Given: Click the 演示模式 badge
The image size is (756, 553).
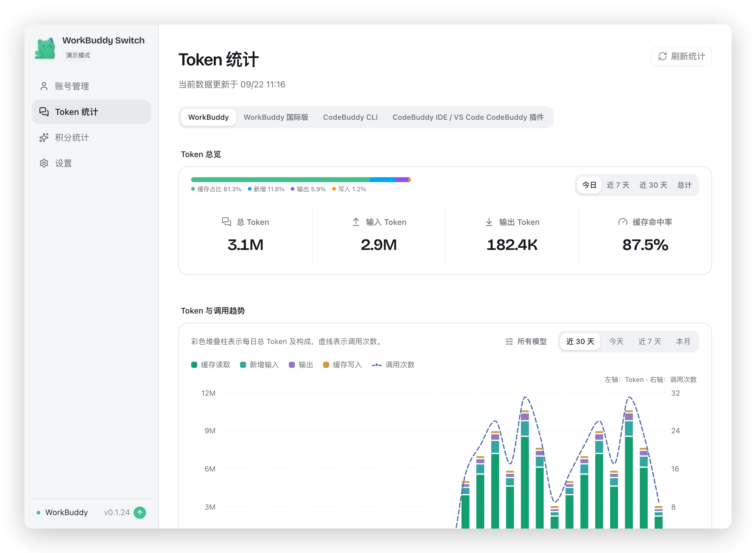Looking at the screenshot, I should point(78,55).
